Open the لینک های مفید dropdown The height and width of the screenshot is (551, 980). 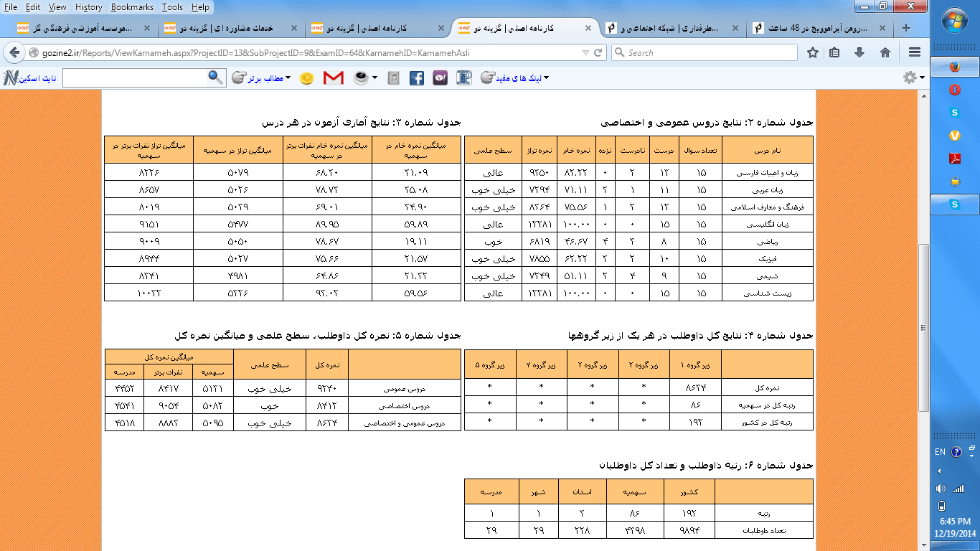[514, 77]
